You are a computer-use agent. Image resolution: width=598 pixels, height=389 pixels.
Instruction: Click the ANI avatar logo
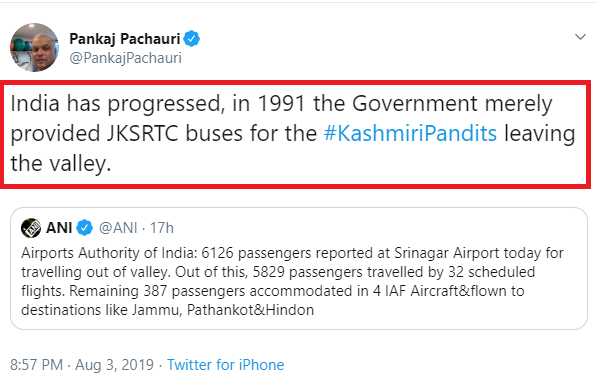click(x=31, y=228)
